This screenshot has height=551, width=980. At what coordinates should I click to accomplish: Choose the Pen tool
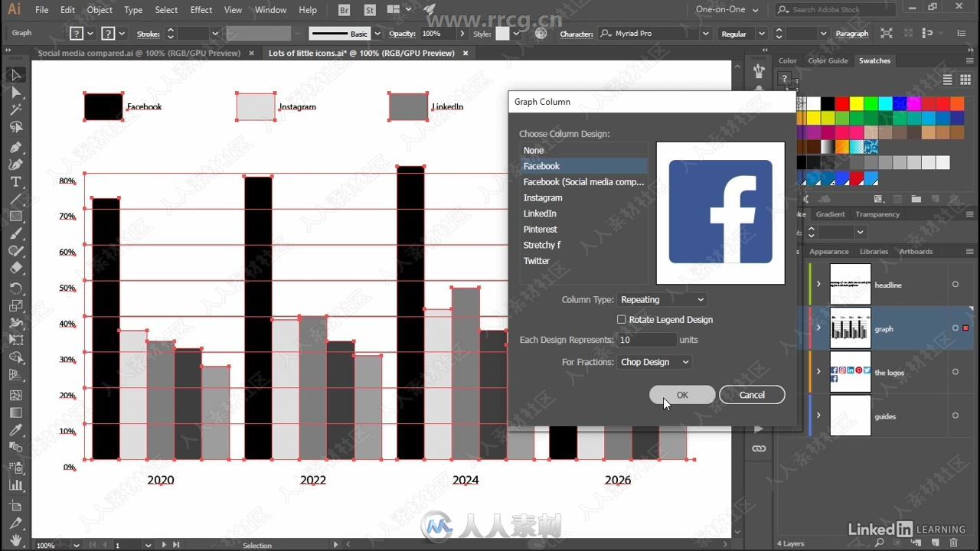[x=15, y=147]
